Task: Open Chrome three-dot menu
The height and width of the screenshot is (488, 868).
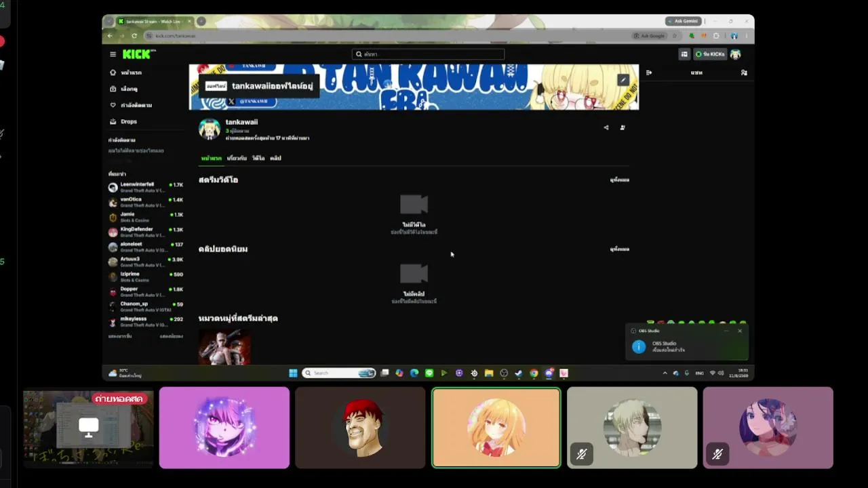Action: (747, 36)
